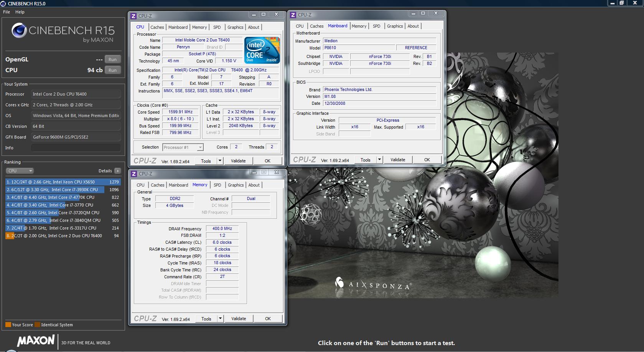This screenshot has height=352, width=644.
Task: Click OK in the Memory window
Action: coord(268,319)
